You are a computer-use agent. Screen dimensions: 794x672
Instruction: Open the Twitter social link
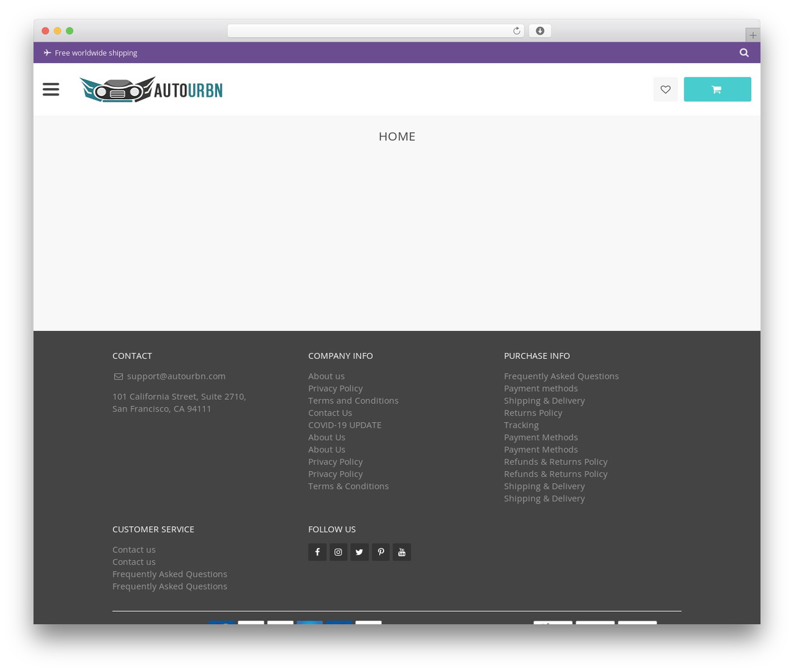(359, 552)
